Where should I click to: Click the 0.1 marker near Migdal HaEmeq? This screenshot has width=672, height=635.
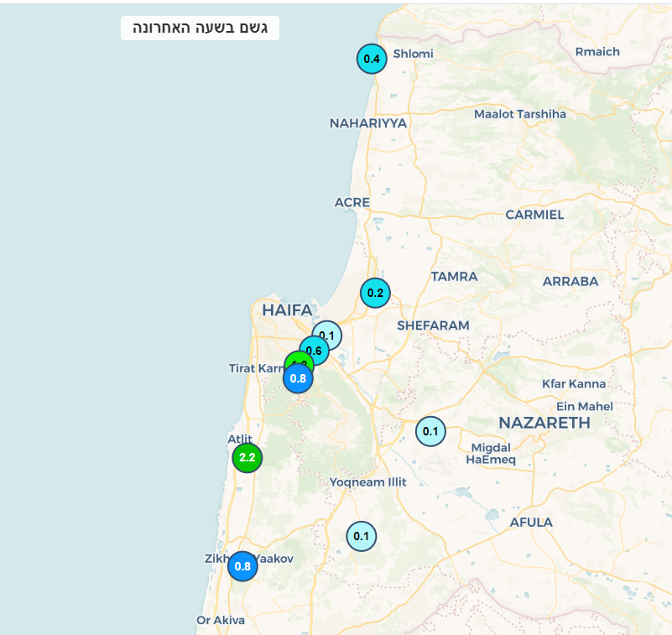click(430, 431)
